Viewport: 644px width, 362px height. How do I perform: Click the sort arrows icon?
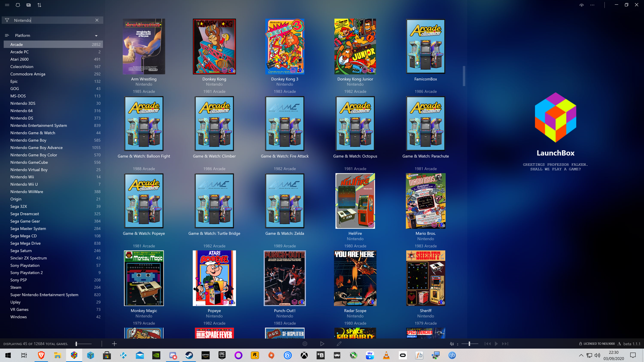coord(39,5)
